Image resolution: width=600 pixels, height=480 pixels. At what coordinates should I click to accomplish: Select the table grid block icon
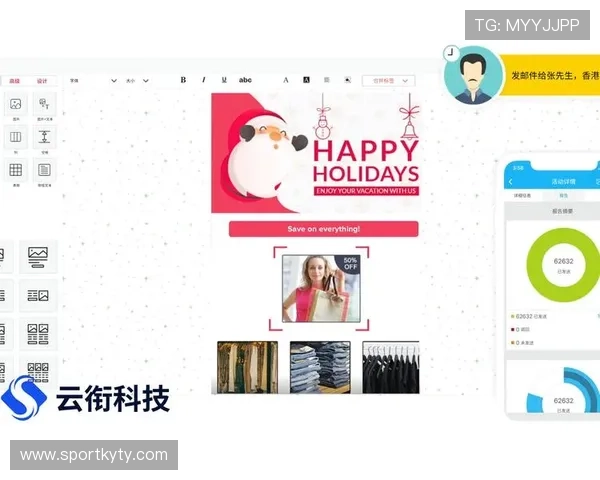click(x=16, y=170)
